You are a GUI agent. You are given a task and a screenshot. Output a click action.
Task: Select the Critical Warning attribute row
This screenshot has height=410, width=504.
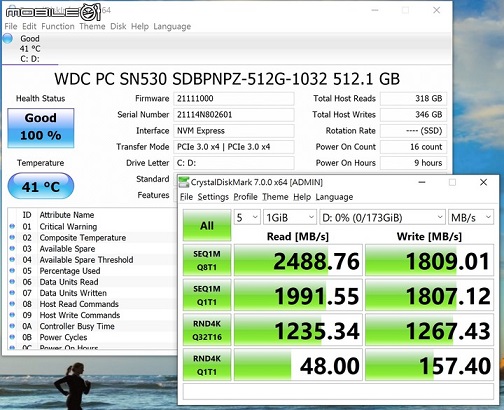click(x=92, y=227)
